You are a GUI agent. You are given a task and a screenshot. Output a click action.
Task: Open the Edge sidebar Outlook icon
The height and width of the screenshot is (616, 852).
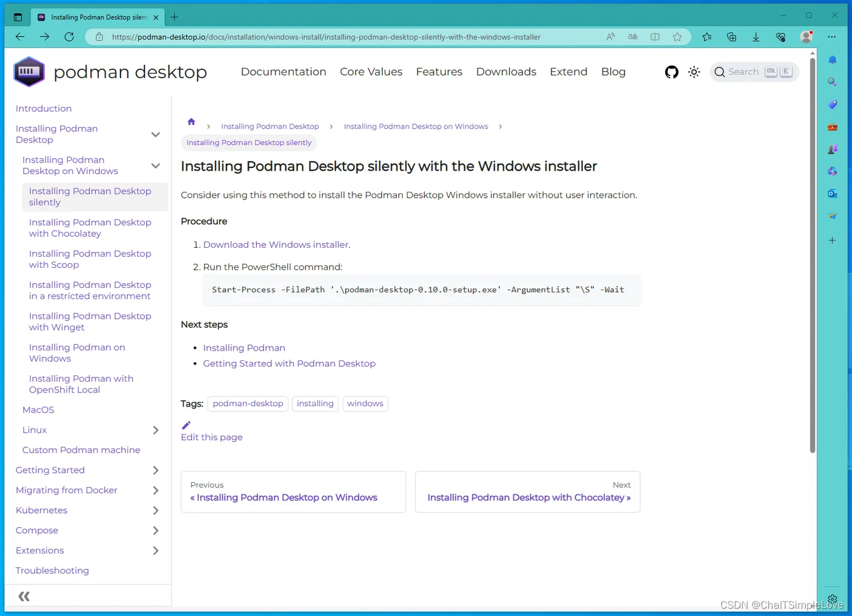[x=833, y=194]
